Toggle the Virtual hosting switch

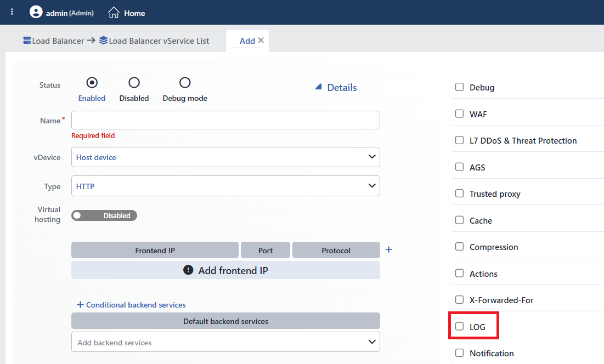(104, 215)
